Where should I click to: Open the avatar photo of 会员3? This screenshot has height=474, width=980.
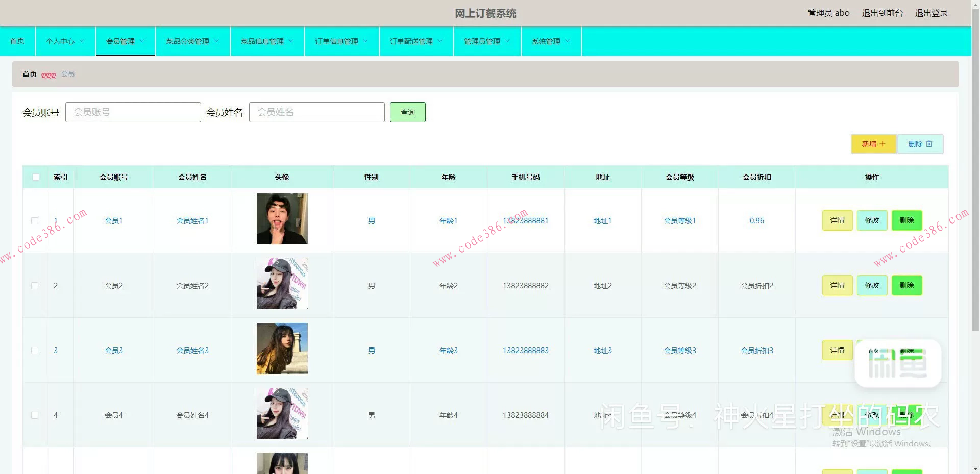coord(282,348)
